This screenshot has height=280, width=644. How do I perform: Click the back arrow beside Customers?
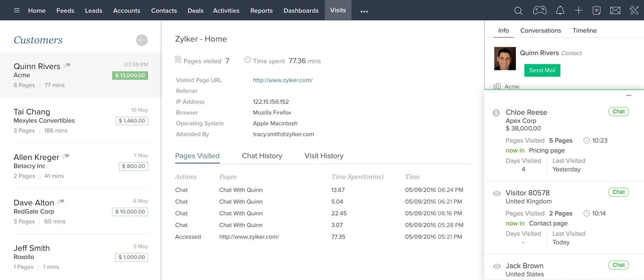click(x=142, y=40)
